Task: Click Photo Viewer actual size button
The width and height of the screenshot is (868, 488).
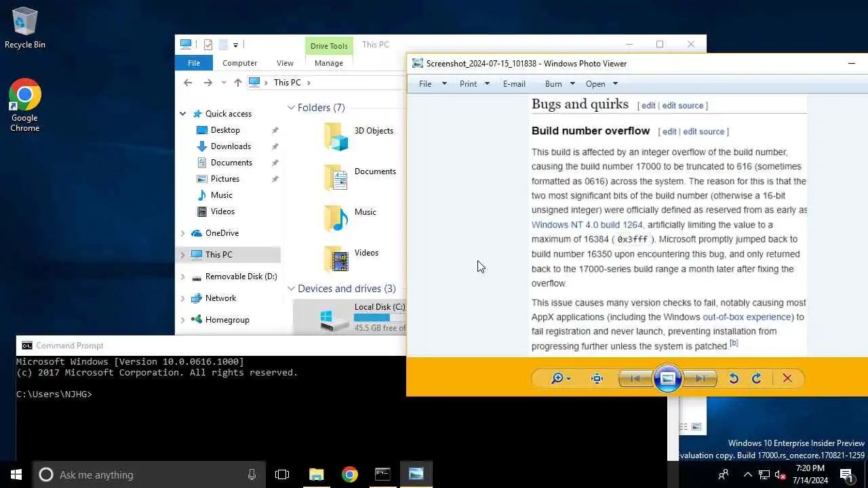Action: click(x=597, y=379)
